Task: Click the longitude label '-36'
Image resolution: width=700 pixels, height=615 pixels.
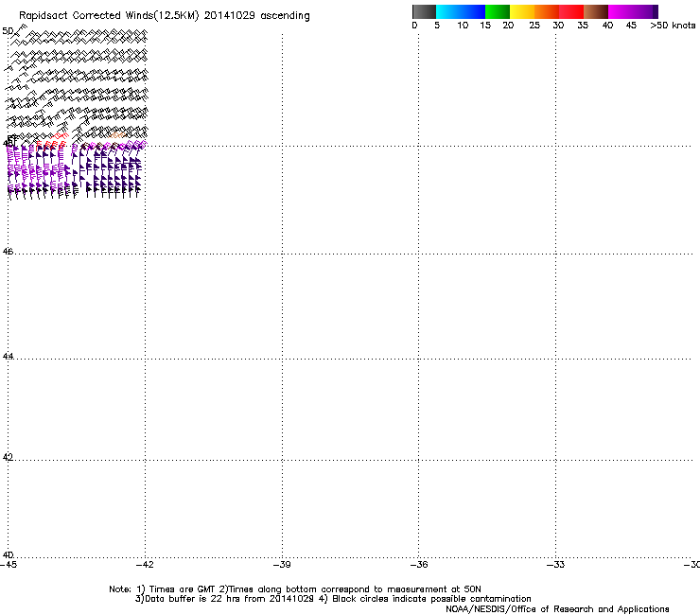Action: coord(419,565)
